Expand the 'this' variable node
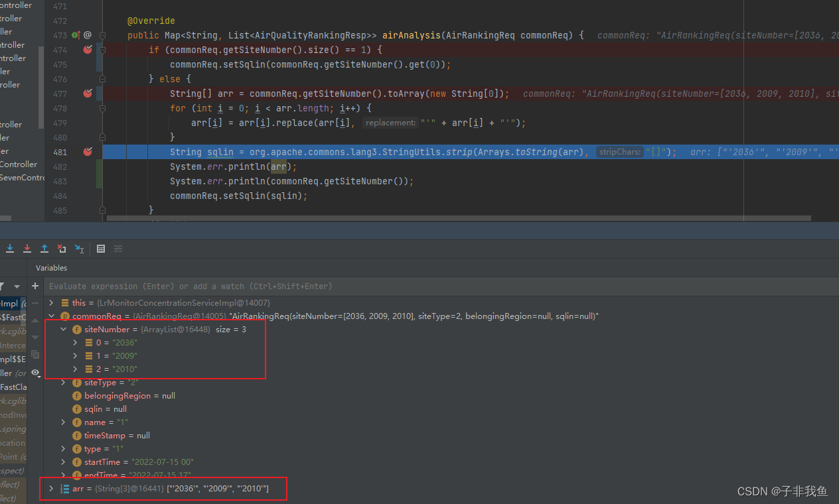Viewport: 839px width, 504px height. pyautogui.click(x=51, y=303)
